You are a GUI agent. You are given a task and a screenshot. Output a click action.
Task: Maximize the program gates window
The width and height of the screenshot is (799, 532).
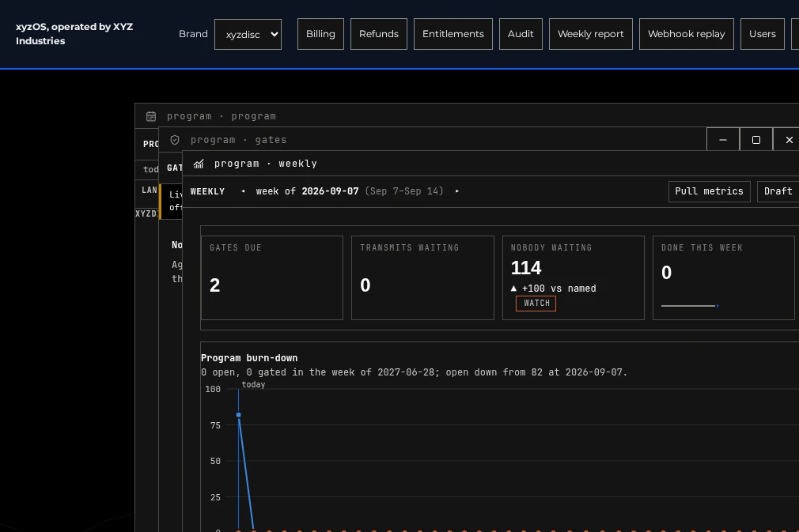pos(756,139)
